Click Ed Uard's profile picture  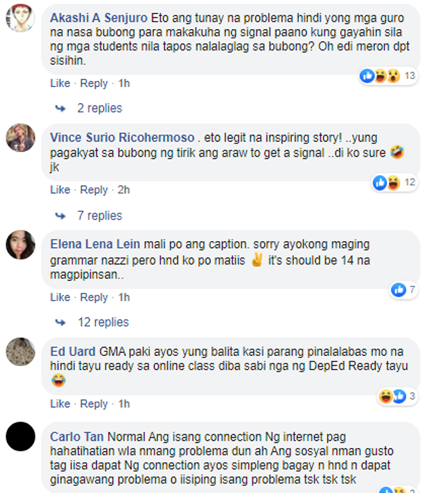pos(20,351)
